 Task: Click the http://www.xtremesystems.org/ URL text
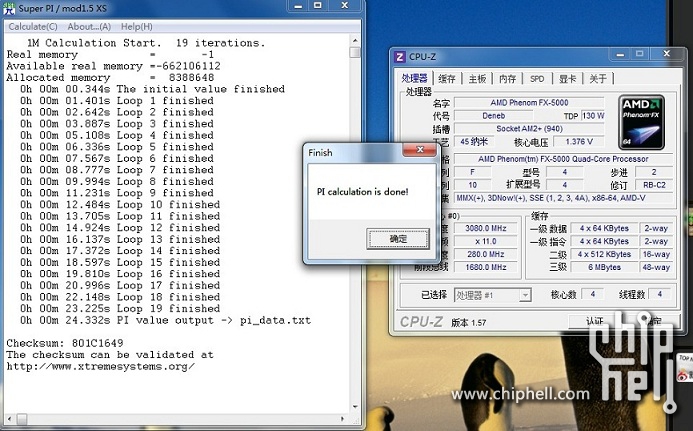tap(100, 366)
